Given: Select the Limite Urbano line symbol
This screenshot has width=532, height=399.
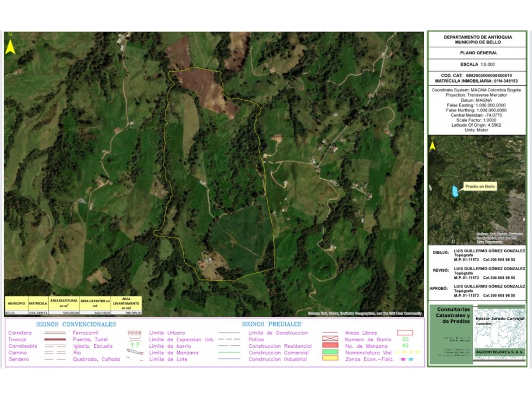Looking at the screenshot, I should point(229,333).
